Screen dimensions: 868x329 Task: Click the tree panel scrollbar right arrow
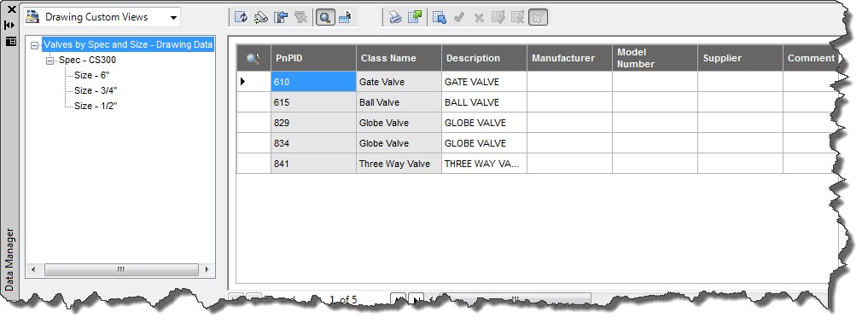pyautogui.click(x=207, y=270)
